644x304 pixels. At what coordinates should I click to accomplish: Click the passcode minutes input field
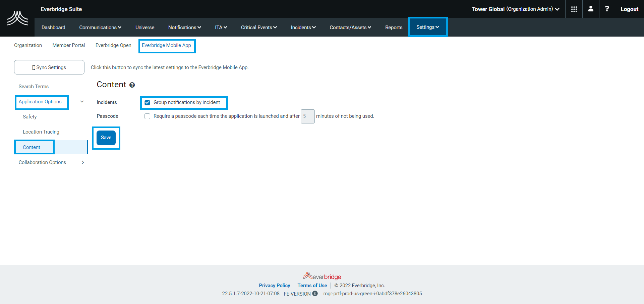pyautogui.click(x=307, y=116)
